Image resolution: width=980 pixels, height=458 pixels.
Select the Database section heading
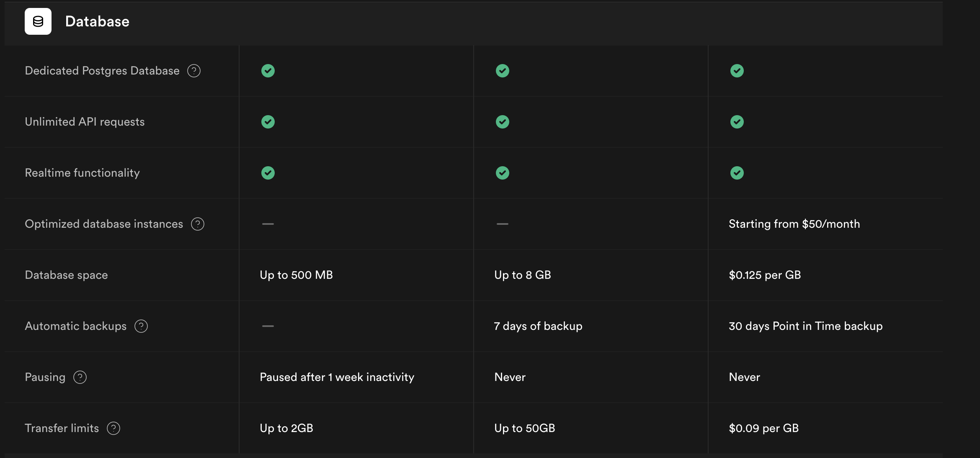click(x=97, y=21)
